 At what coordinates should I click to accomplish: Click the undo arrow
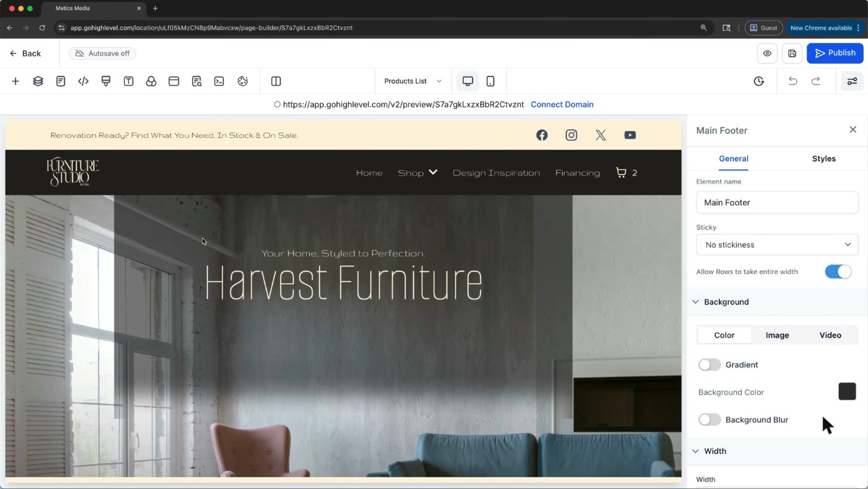click(x=793, y=81)
